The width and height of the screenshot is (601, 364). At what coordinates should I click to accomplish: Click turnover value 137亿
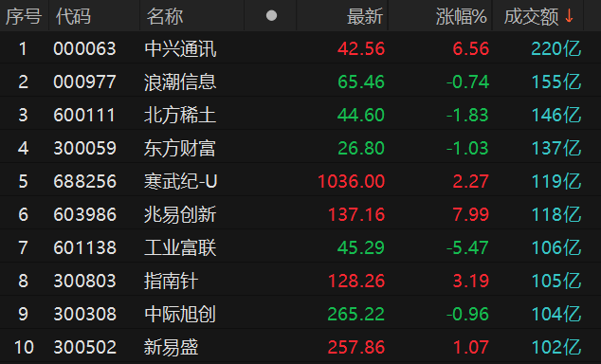tap(556, 148)
